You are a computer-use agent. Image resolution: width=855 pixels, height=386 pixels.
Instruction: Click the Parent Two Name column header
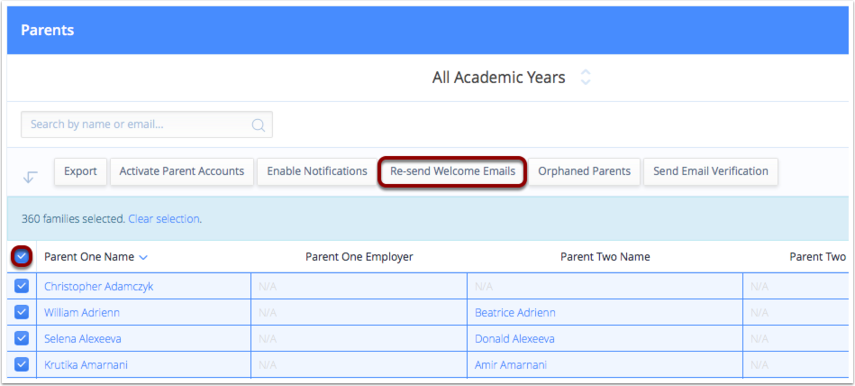605,257
